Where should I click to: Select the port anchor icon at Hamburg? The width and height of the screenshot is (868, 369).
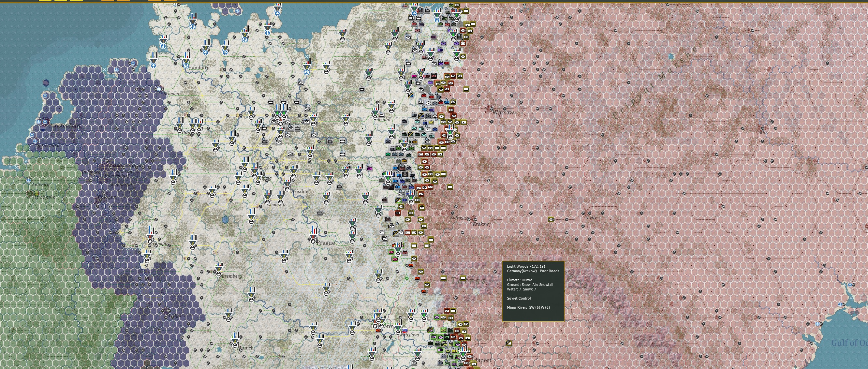tap(186, 66)
